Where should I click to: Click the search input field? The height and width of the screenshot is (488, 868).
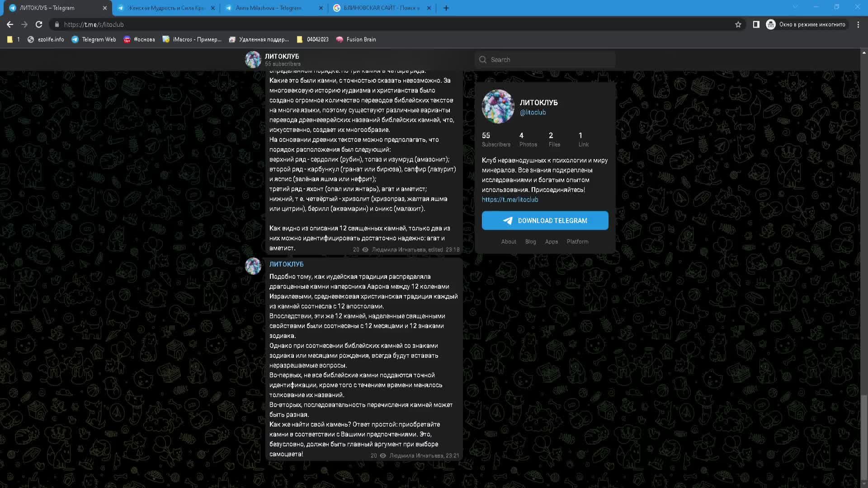tap(545, 59)
